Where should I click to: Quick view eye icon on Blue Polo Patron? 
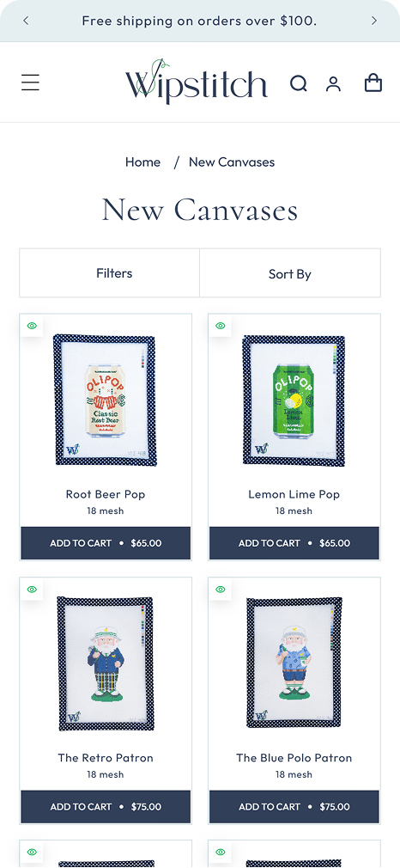(221, 589)
